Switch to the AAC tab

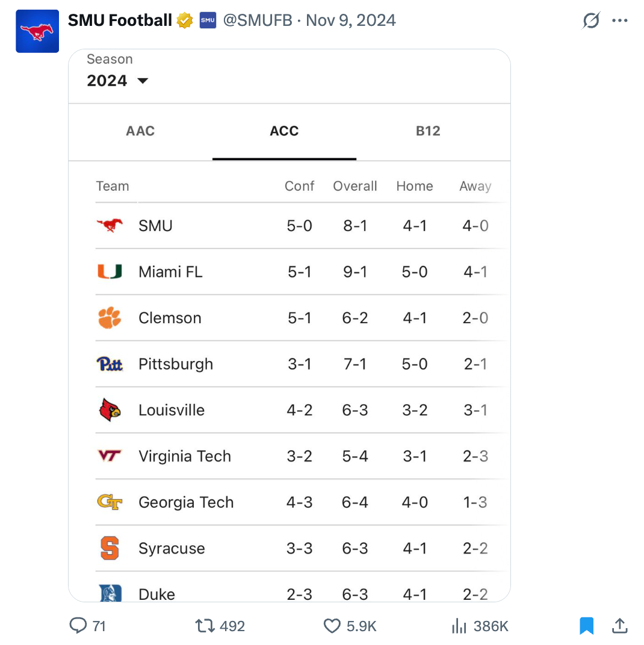click(x=140, y=131)
